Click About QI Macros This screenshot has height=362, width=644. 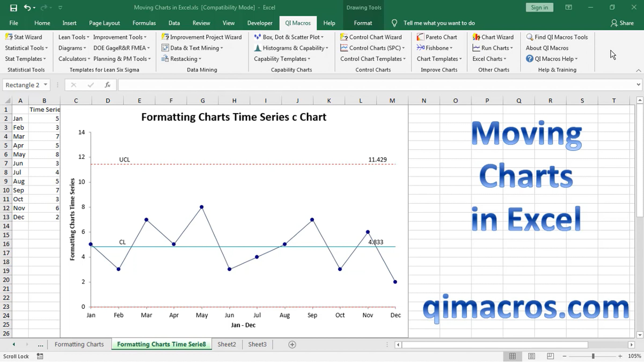click(547, 48)
